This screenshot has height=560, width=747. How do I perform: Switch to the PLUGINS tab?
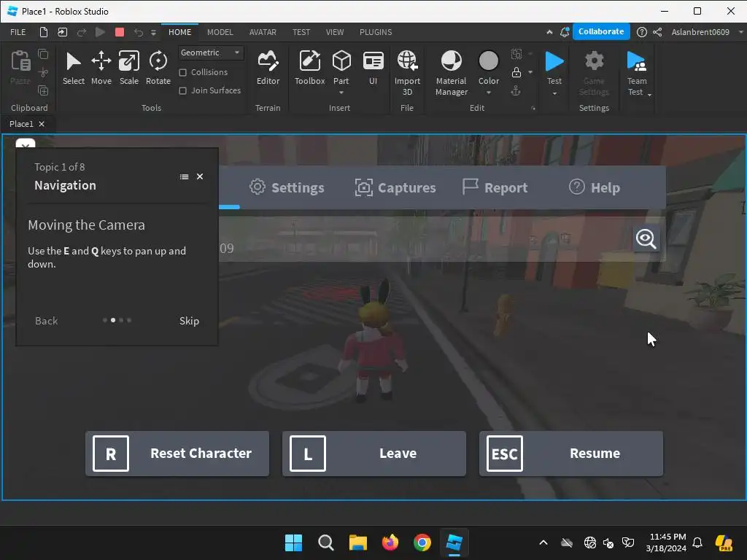point(376,32)
